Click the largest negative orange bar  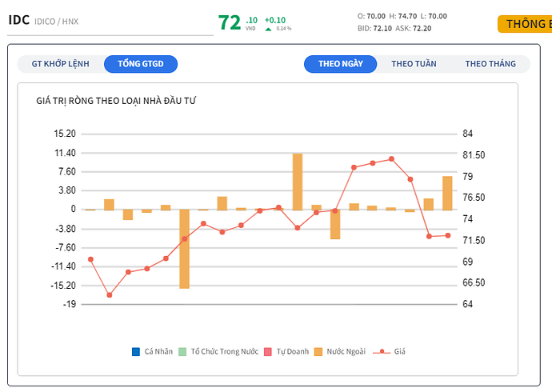185,249
